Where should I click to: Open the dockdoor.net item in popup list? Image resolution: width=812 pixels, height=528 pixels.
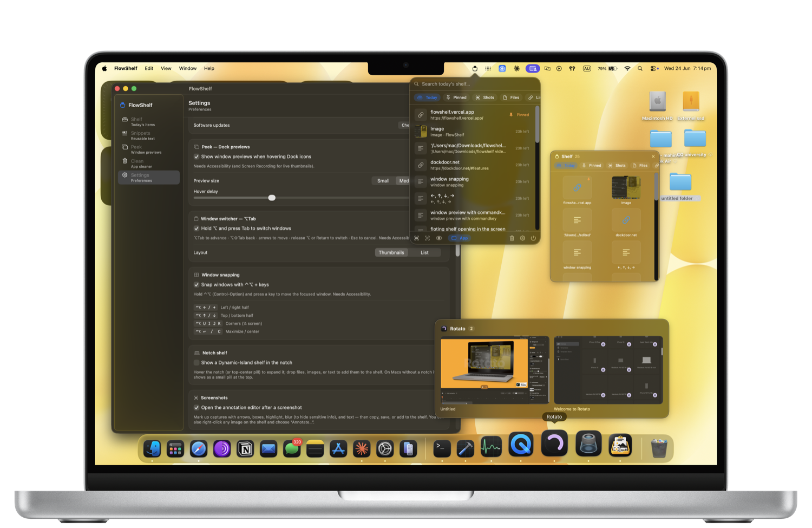click(473, 165)
